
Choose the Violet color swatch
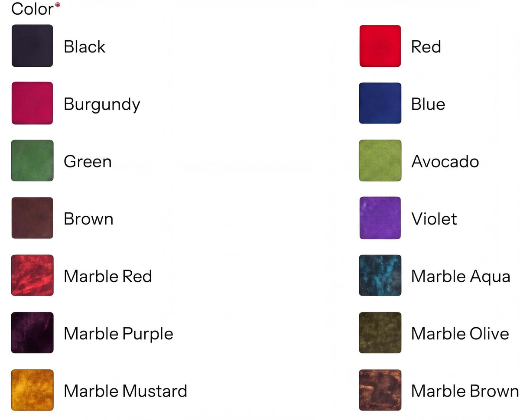380,218
